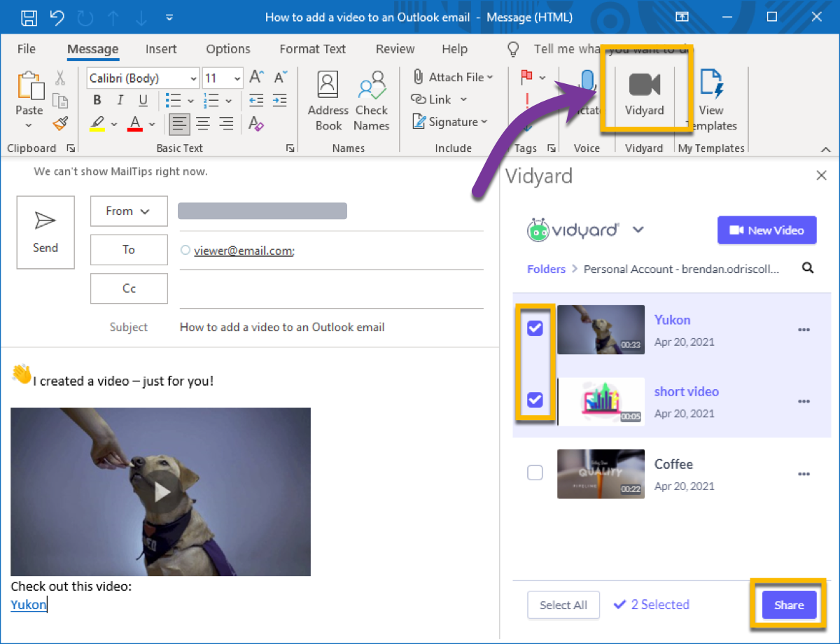Screen dimensions: 840x644
Task: Create a New Video in Vidyard
Action: pos(767,230)
